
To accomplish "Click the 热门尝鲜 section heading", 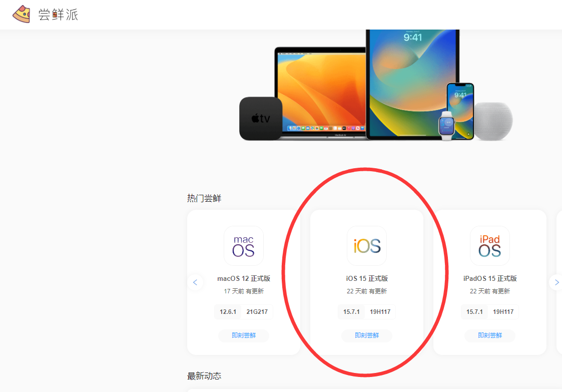I will [x=204, y=198].
